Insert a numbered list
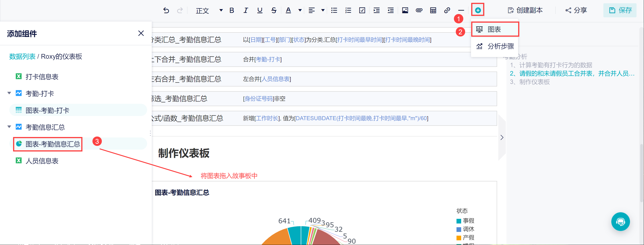The image size is (644, 245). click(348, 10)
